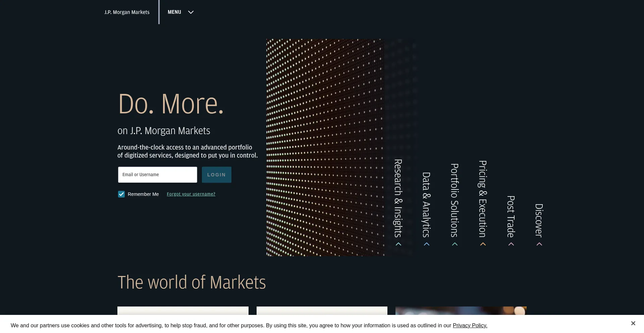
Task: Click the 'Do. More.' headline text
Action: [x=171, y=104]
